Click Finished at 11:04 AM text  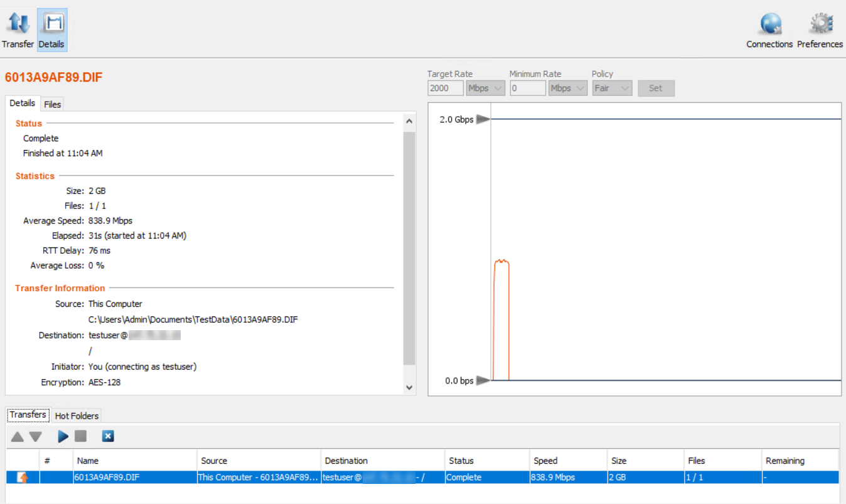pyautogui.click(x=63, y=153)
